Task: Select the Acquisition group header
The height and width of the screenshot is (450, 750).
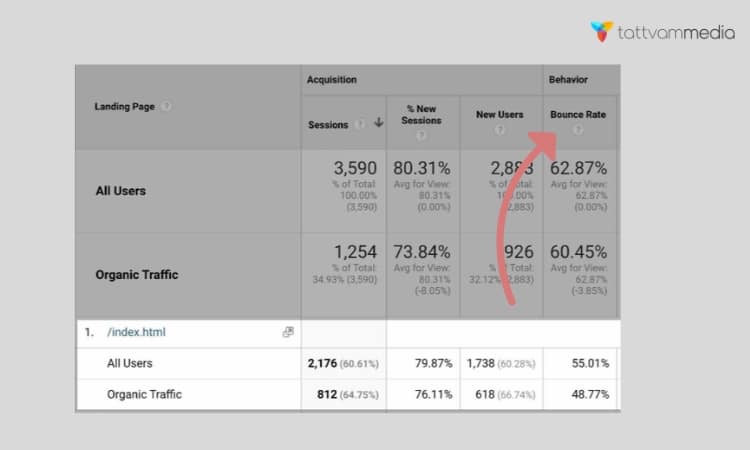Action: [331, 80]
